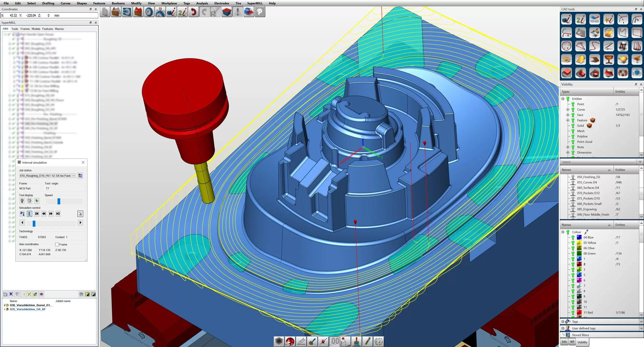Click the fast forward simulation button
644x347 pixels.
coord(51,214)
